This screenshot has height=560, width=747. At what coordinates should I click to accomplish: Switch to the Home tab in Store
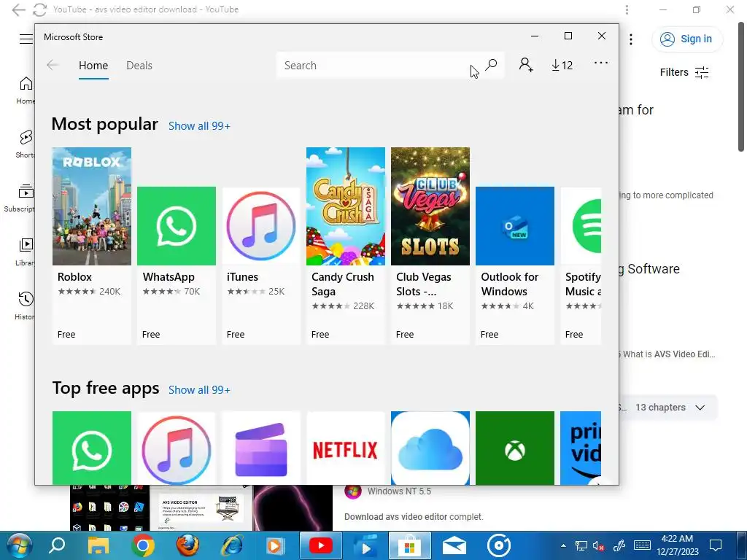(93, 65)
